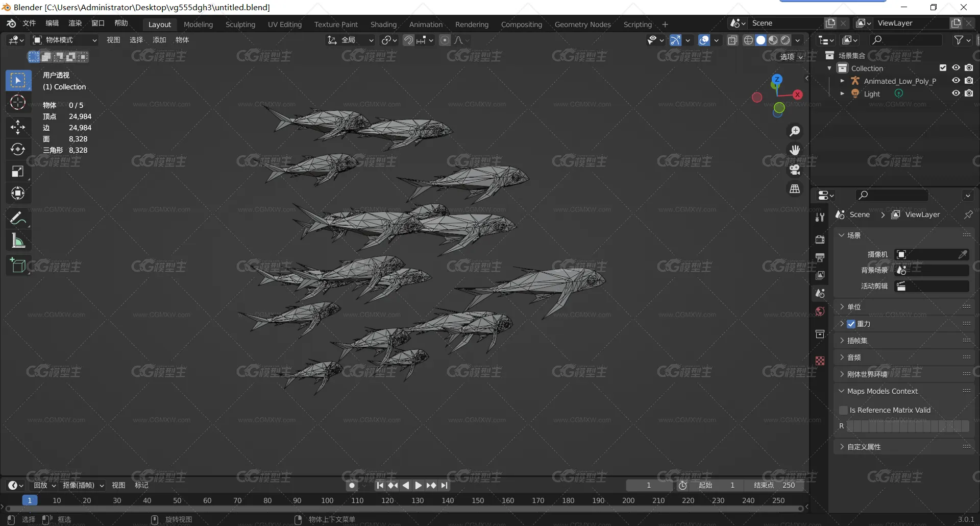Switch to the Shading workspace tab
Screen dimensions: 980x526
click(x=383, y=25)
